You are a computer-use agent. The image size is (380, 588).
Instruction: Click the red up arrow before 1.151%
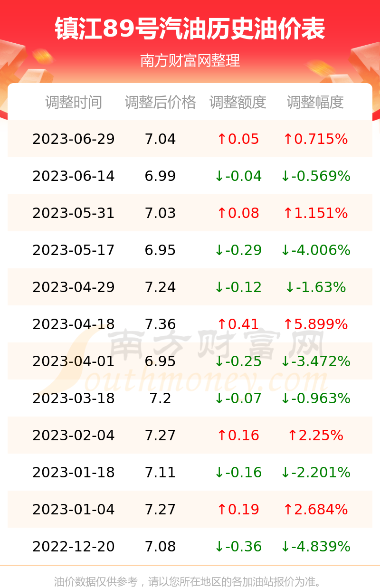[x=287, y=213]
